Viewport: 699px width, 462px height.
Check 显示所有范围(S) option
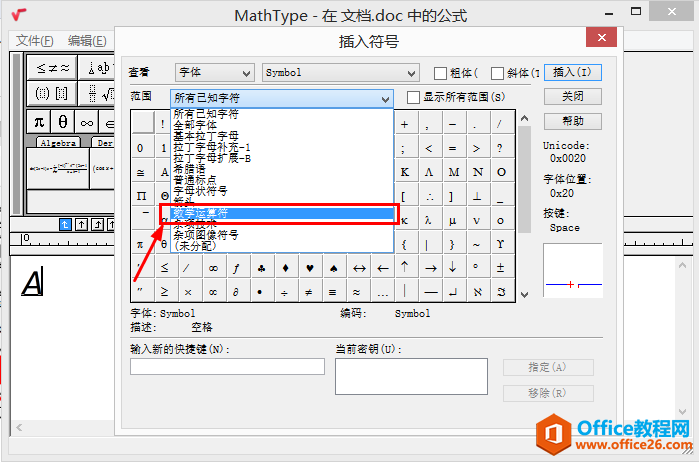point(413,97)
